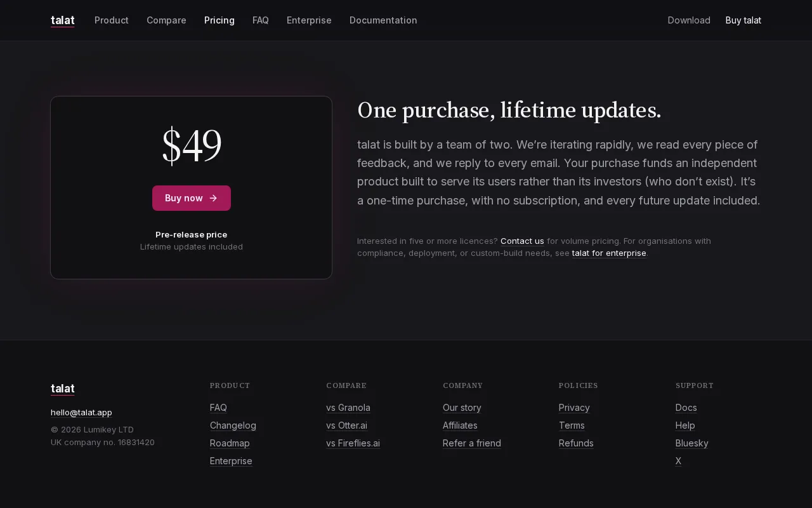
Task: Open the Docs support link
Action: (686, 408)
